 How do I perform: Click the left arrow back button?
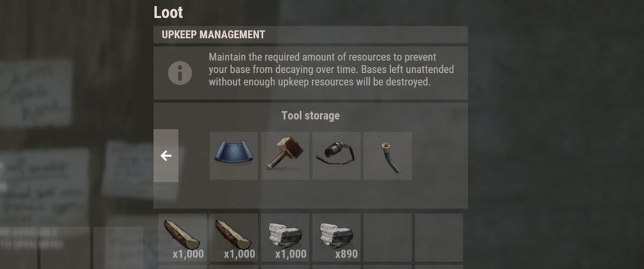pyautogui.click(x=166, y=156)
